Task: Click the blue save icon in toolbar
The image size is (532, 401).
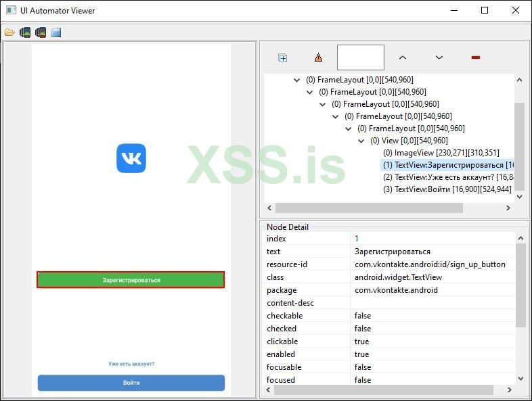Action: coord(56,32)
